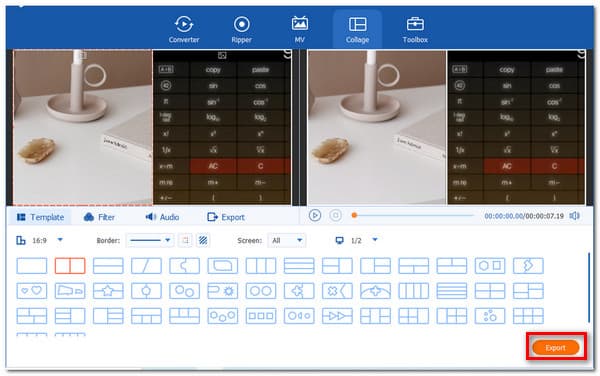Image resolution: width=600 pixels, height=376 pixels.
Task: Open the border color picker swatch
Action: coord(185,240)
